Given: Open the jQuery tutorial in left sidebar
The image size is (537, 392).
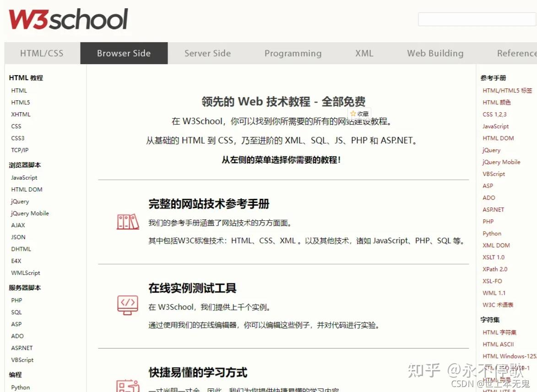Looking at the screenshot, I should click(20, 201).
